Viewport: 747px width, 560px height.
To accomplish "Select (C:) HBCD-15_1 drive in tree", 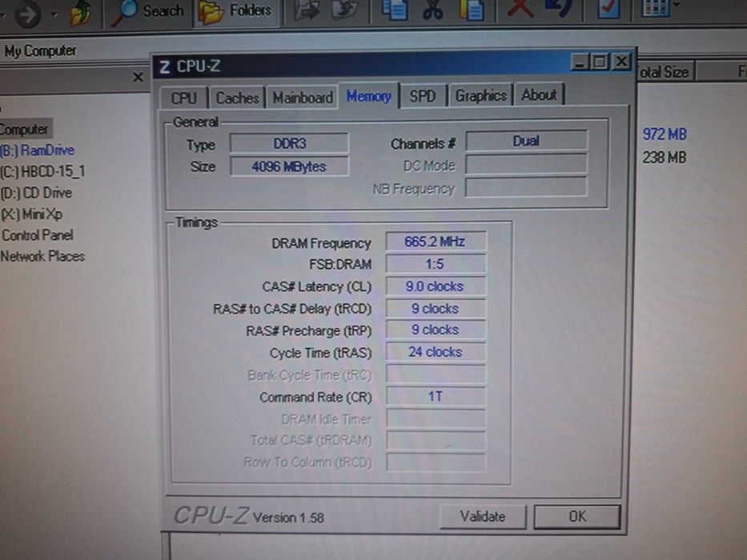I will coord(43,171).
